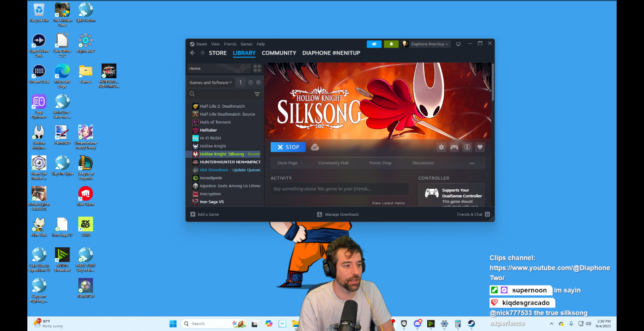
Task: Click the Riot Client desktop icon
Action: coord(86,196)
